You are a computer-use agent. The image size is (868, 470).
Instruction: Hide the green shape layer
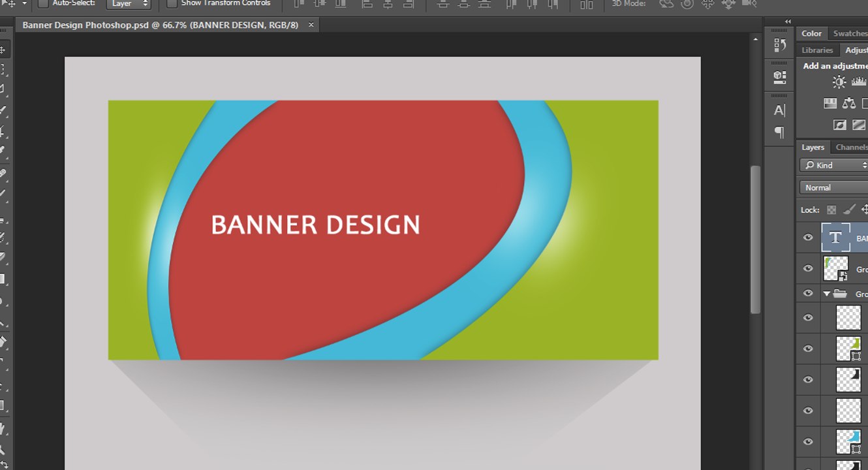click(808, 349)
